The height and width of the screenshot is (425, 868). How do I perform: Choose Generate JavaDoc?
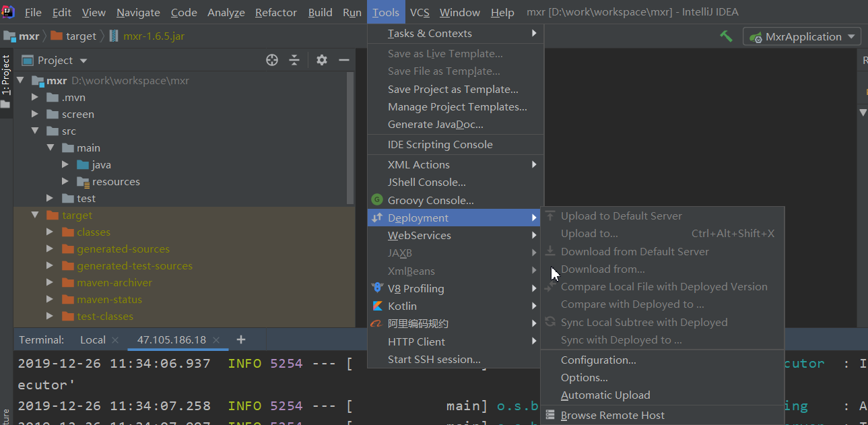[x=455, y=125]
